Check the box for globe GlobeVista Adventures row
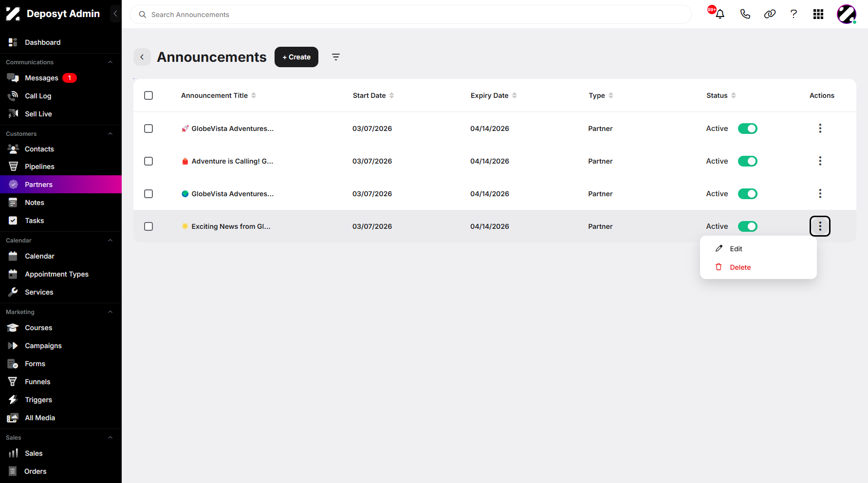868x483 pixels. tap(148, 194)
